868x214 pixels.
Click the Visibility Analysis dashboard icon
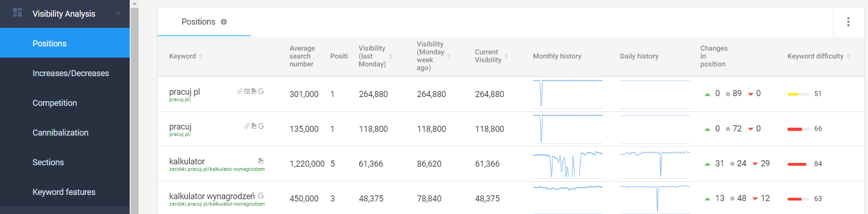point(18,13)
